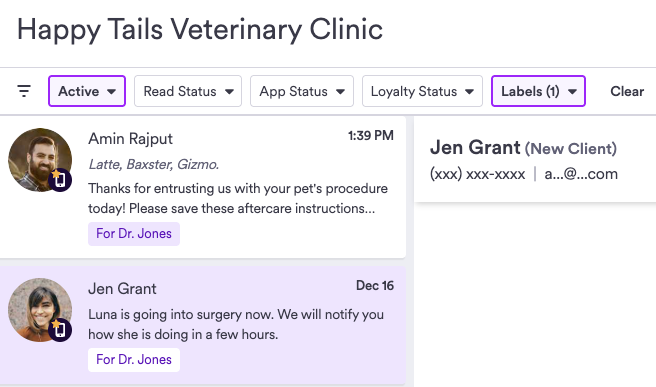Click the Labels dropdown arrow
This screenshot has width=656, height=387.
pos(572,92)
